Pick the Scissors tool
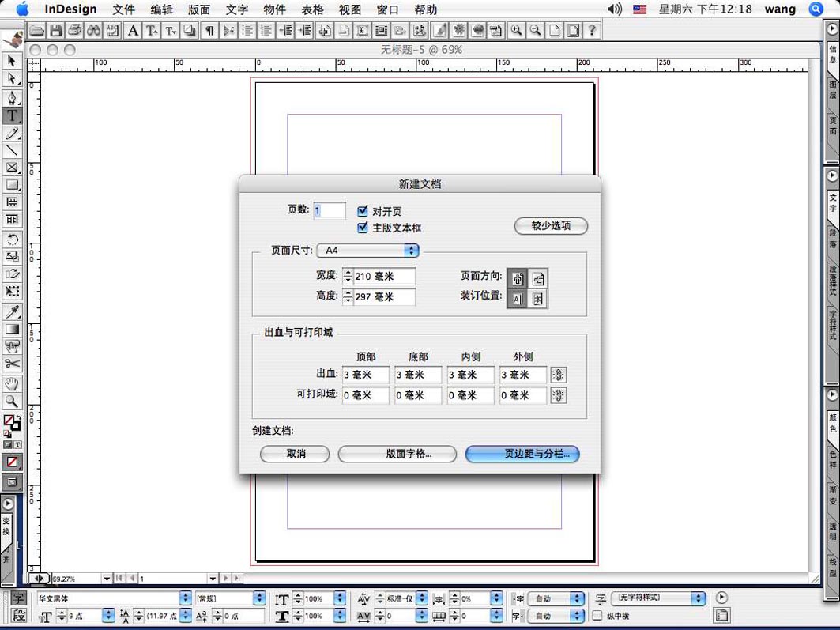 pos(12,364)
